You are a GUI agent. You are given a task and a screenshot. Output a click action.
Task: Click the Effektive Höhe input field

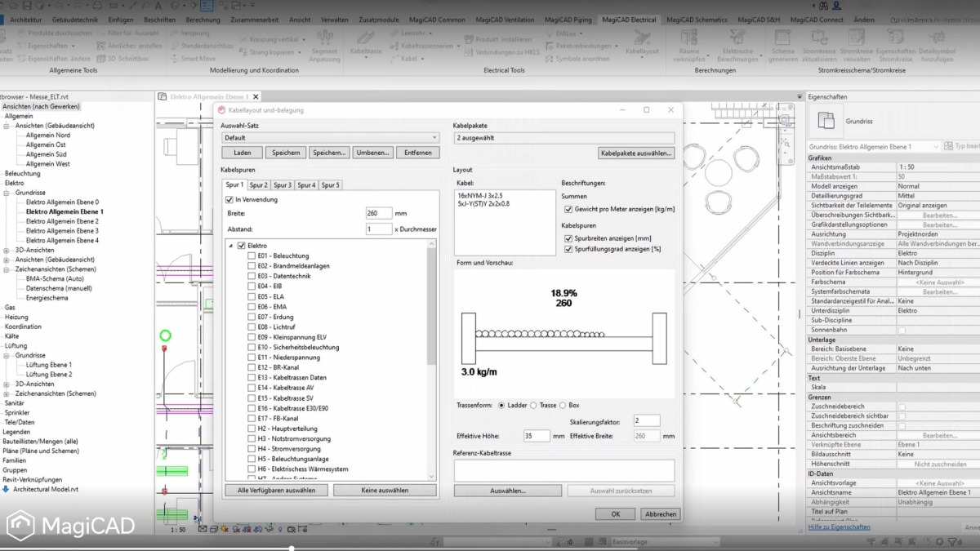[x=537, y=436]
